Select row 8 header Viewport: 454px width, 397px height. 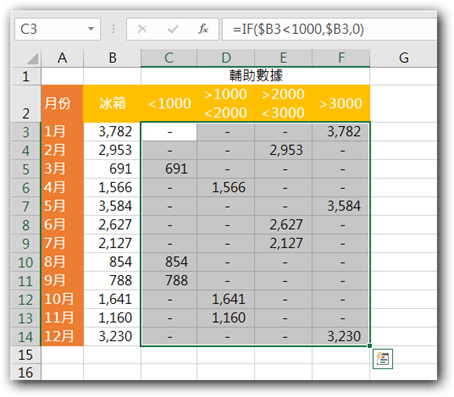pos(26,225)
